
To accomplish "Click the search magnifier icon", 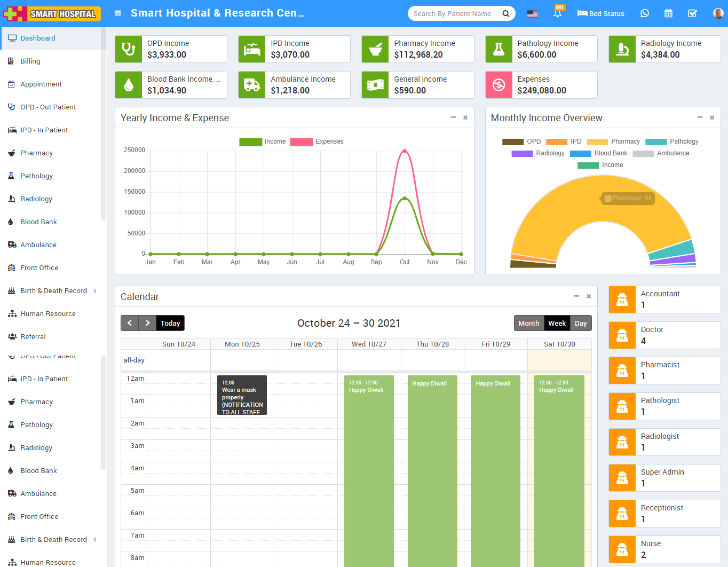I will [x=505, y=14].
